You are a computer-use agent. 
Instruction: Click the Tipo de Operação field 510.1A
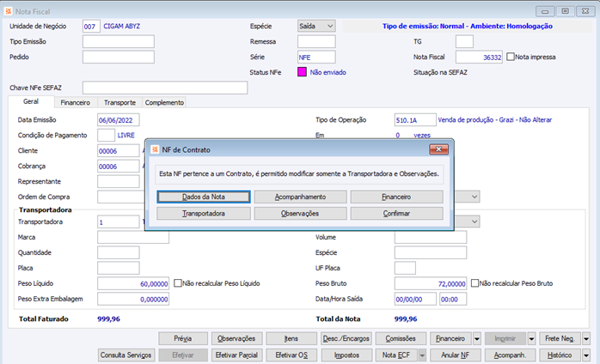tap(415, 120)
